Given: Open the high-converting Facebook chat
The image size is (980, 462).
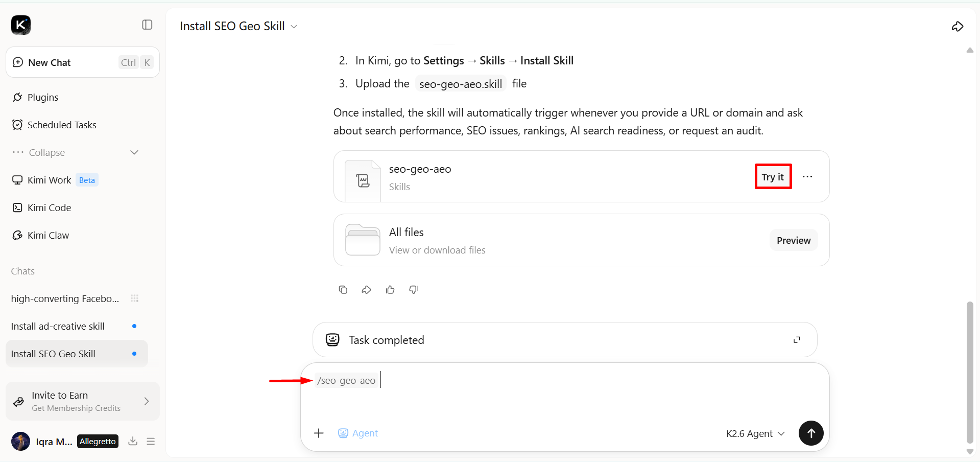Looking at the screenshot, I should click(x=65, y=298).
